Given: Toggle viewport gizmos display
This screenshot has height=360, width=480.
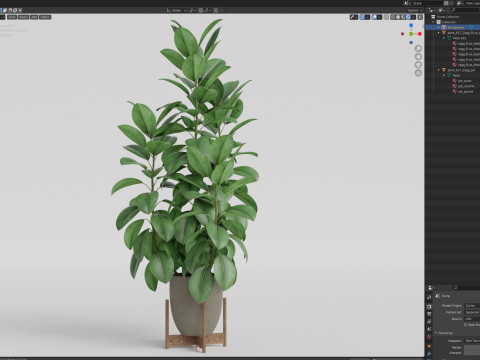Looking at the screenshot, I should coord(362,17).
